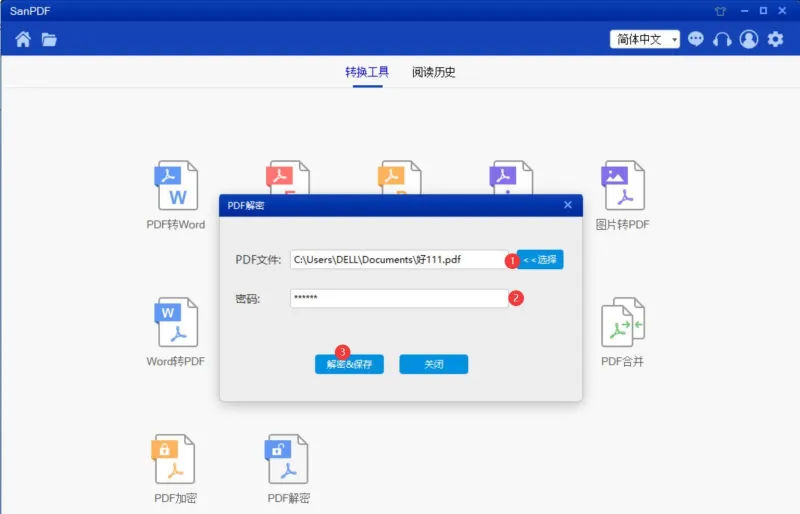Click the 关闭 button in dialog
Image resolution: width=800 pixels, height=514 pixels.
[x=434, y=364]
